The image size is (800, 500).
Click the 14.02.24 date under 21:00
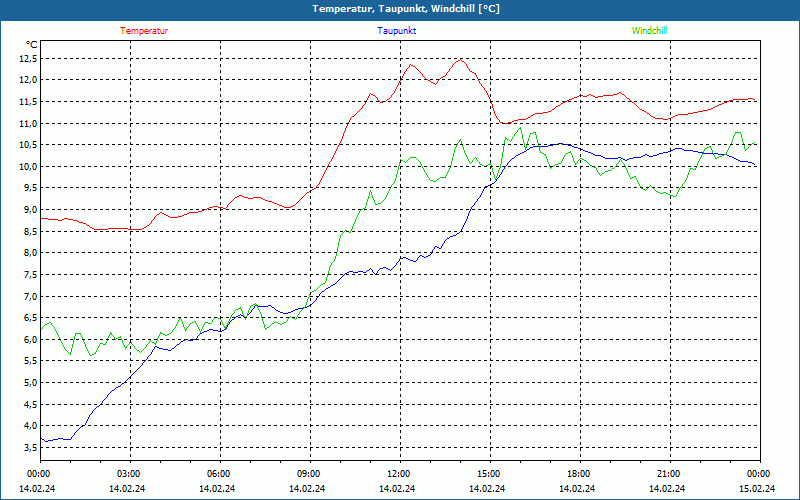667,488
